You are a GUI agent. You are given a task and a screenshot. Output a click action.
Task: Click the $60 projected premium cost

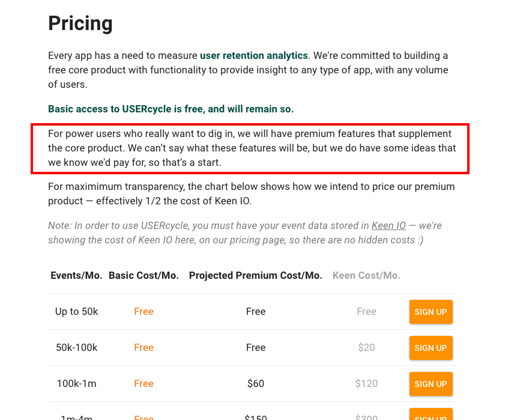(x=256, y=383)
